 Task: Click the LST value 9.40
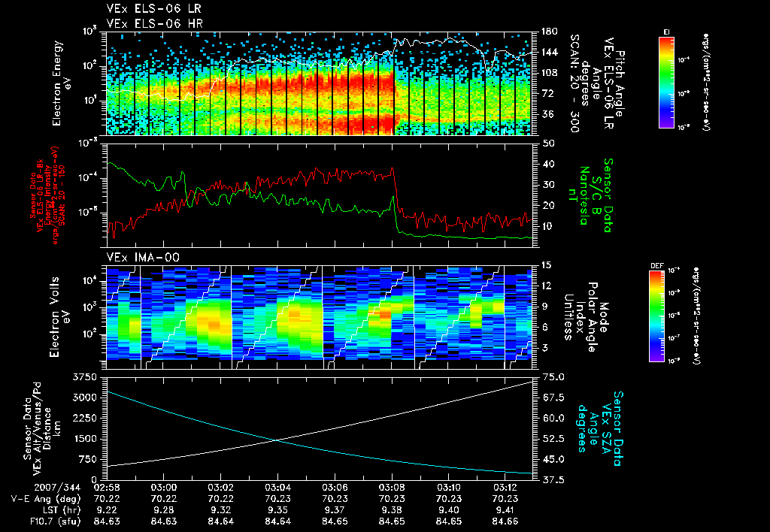click(448, 510)
